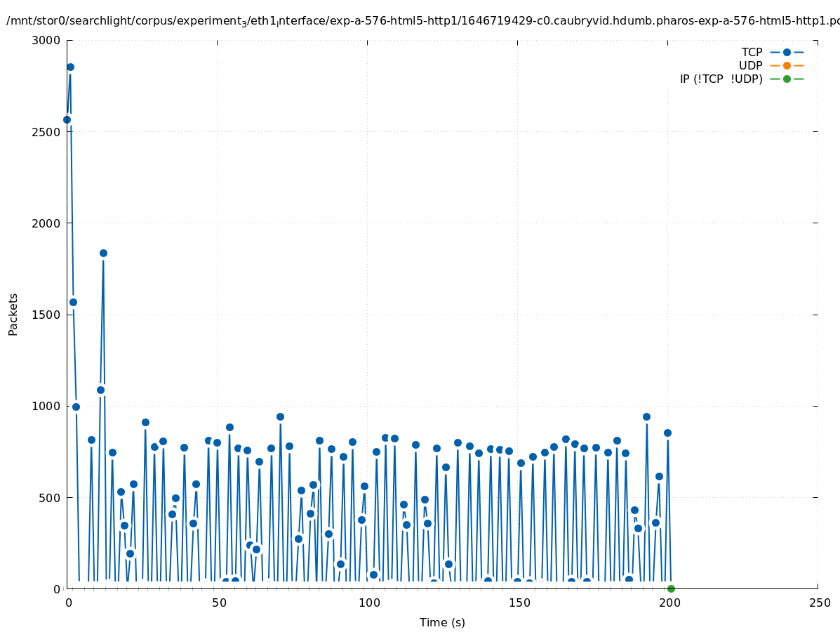Click the TCP data point near 1840 packets
The width and height of the screenshot is (840, 632).
pyautogui.click(x=103, y=253)
